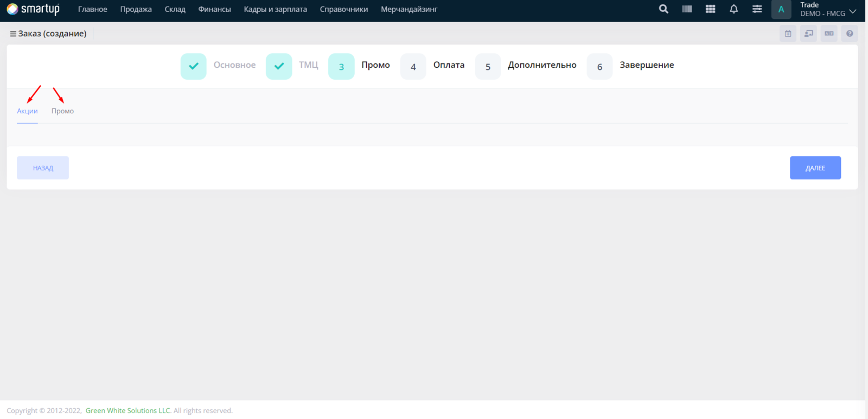Open the Продажа menu
The width and height of the screenshot is (868, 419).
tap(136, 9)
